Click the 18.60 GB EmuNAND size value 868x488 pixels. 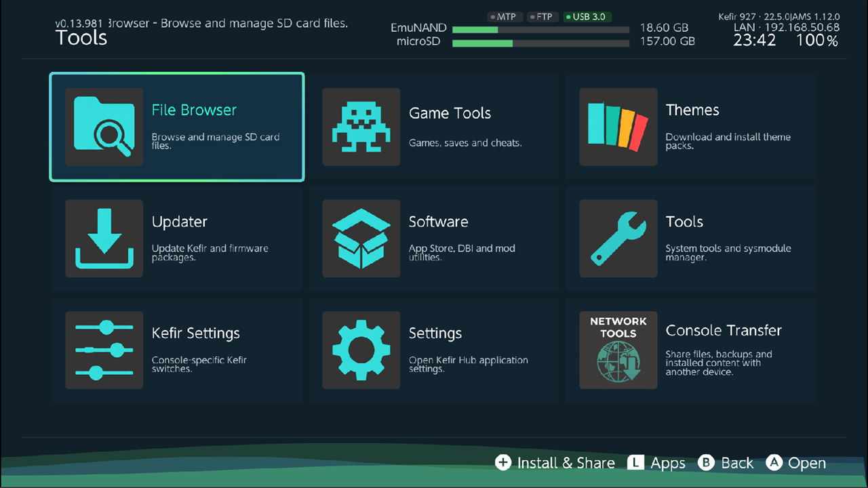(664, 28)
